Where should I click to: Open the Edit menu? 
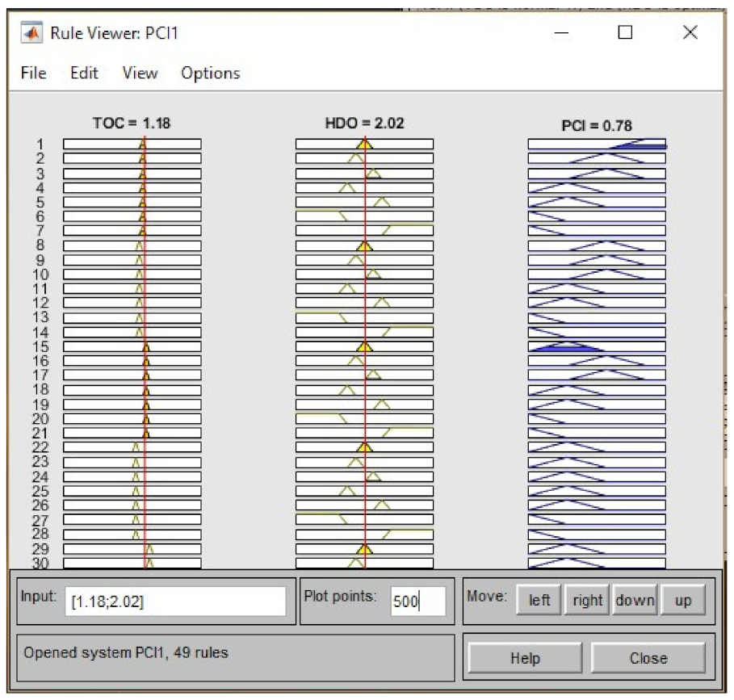(84, 73)
